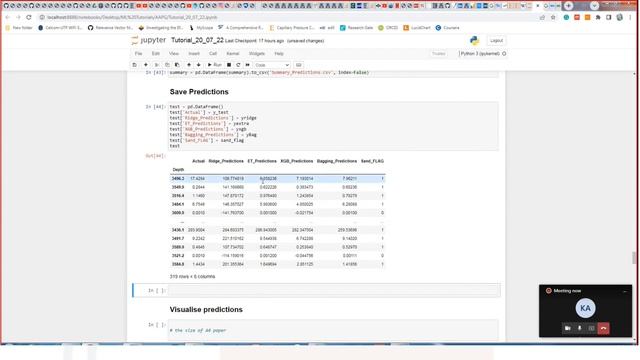Share this page icon in the address bar
The width and height of the screenshot is (640, 360).
point(542,17)
